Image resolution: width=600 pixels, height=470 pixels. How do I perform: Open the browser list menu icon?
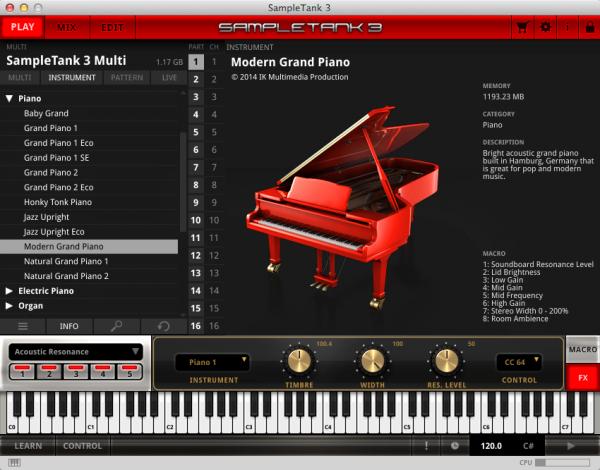[x=23, y=326]
